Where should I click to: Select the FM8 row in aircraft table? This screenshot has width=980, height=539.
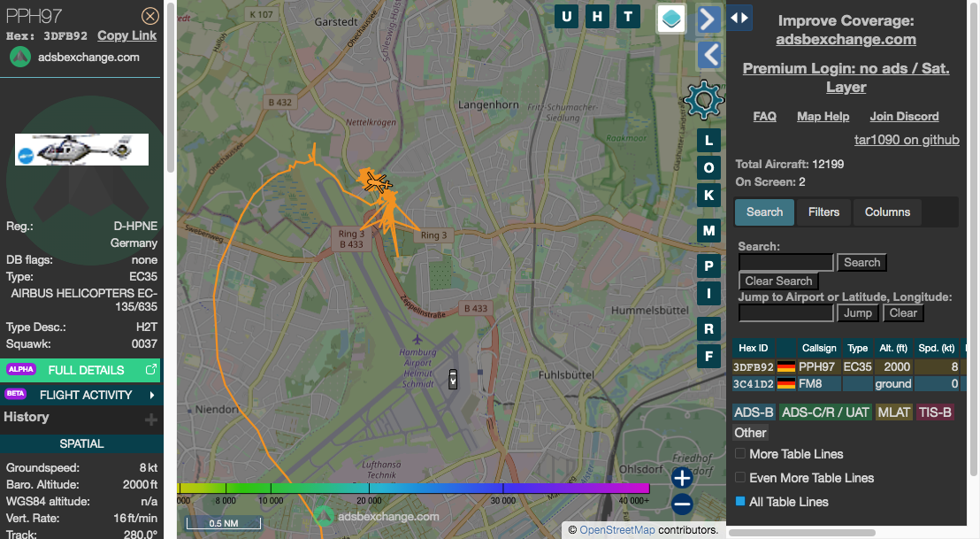[848, 383]
